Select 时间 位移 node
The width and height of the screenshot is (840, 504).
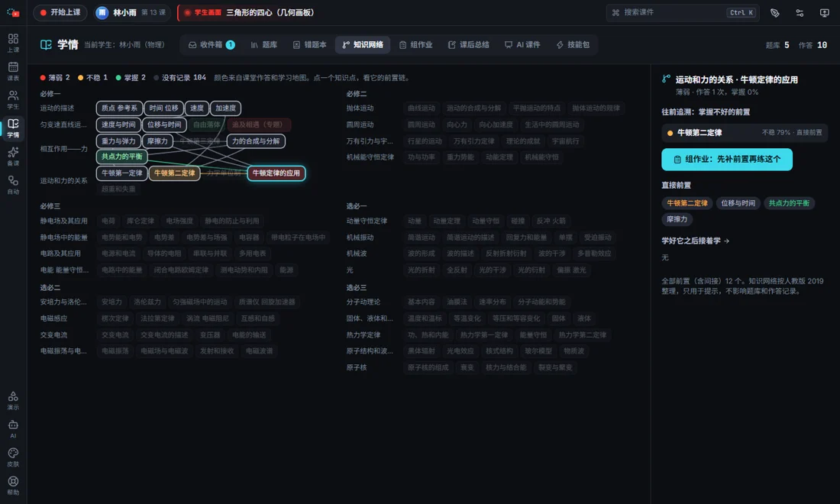164,108
